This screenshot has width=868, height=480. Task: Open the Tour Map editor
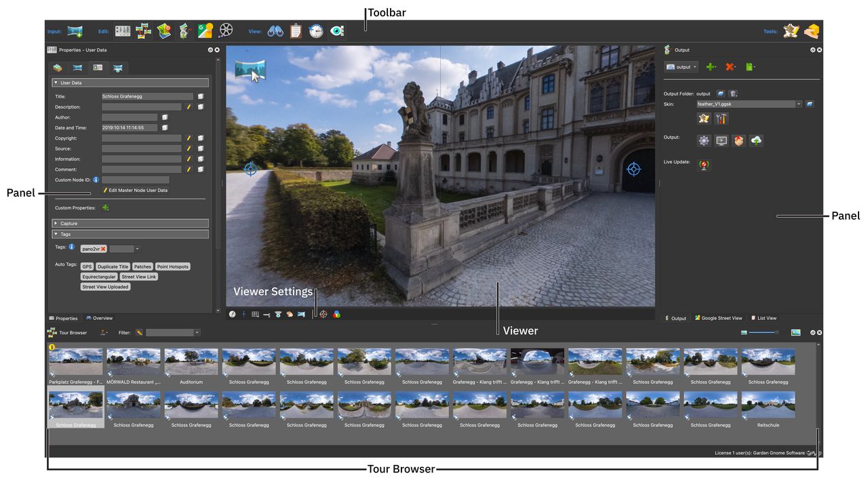[164, 31]
